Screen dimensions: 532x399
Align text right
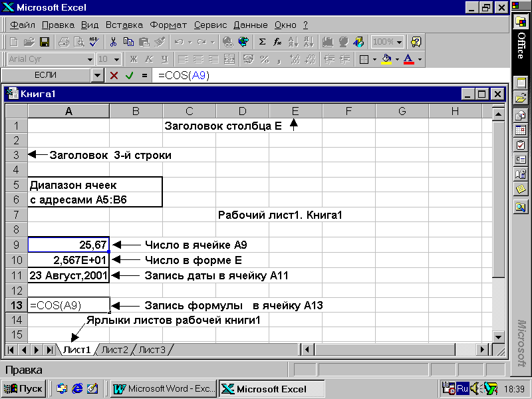tap(213, 59)
